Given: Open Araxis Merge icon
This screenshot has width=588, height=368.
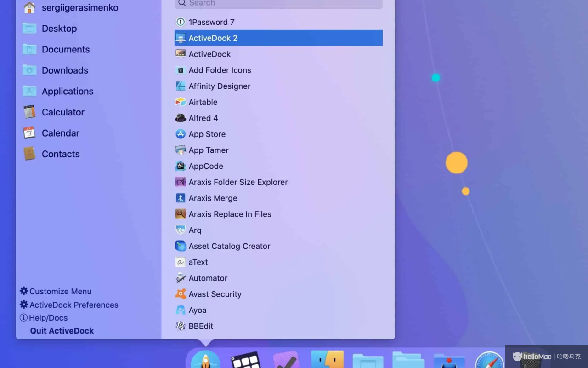Looking at the screenshot, I should click(x=181, y=198).
